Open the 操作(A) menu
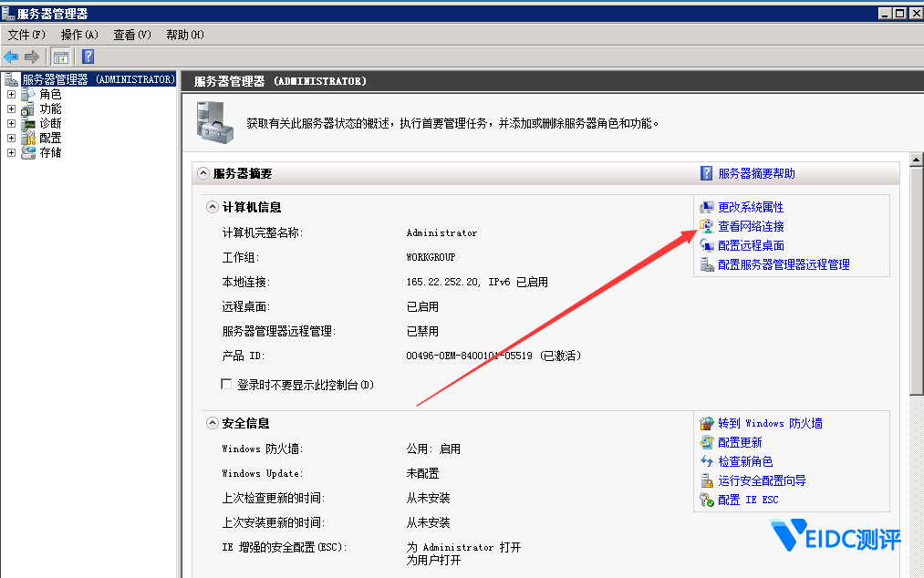The image size is (924, 578). pos(79,35)
